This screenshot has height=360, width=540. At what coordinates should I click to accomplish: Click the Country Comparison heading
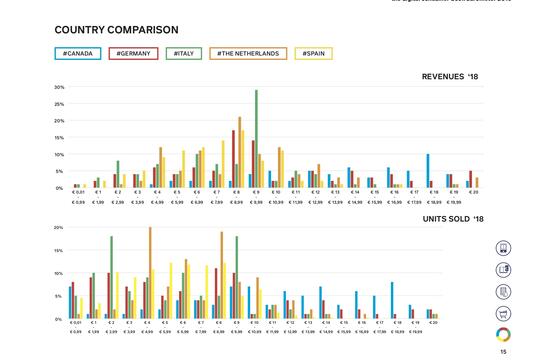point(116,30)
